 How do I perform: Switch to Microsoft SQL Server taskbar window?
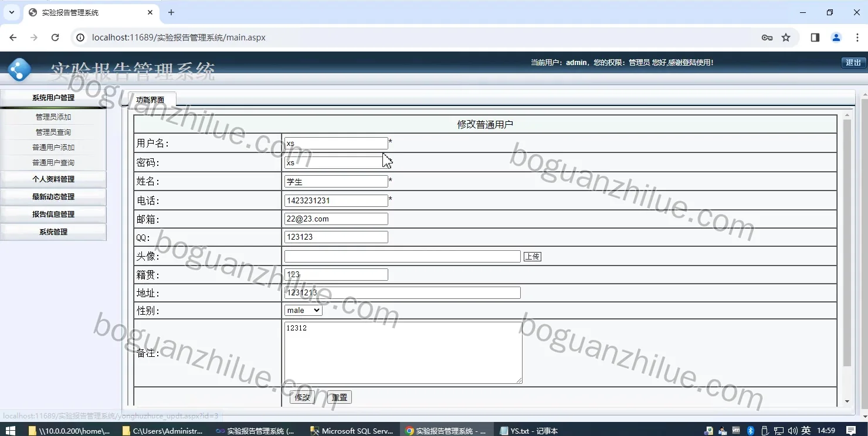click(x=352, y=431)
